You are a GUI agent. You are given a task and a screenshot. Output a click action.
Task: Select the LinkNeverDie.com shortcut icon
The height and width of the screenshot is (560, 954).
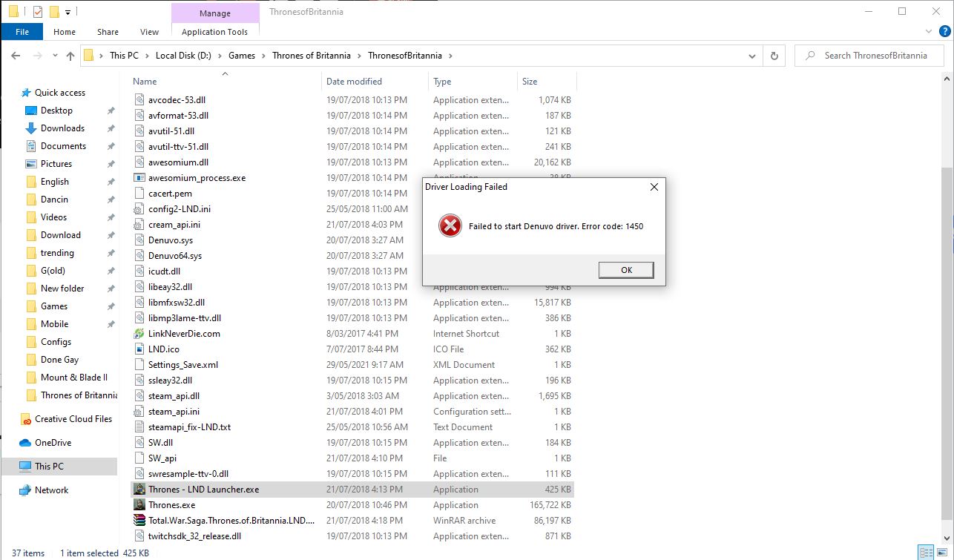139,334
